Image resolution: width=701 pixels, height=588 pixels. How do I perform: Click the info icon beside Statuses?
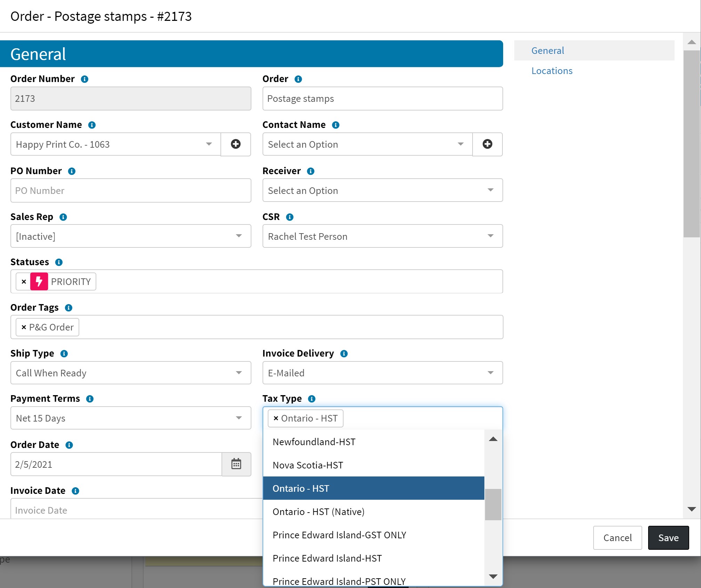59,262
